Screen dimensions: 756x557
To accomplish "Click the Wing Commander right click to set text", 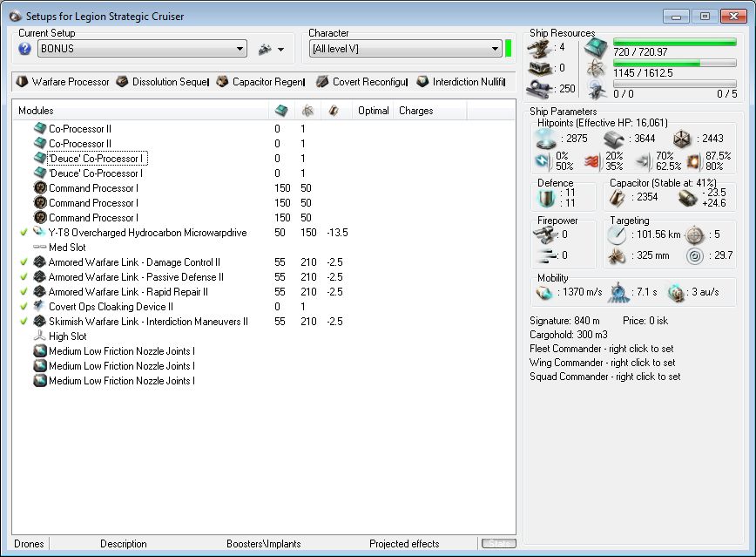I will coord(602,363).
